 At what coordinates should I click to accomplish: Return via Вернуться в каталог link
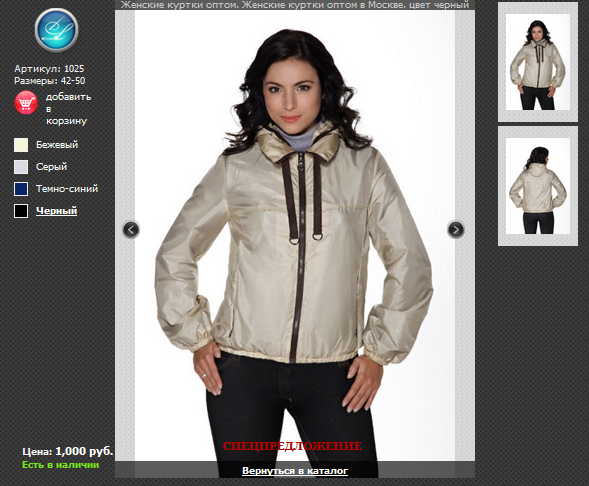click(295, 471)
